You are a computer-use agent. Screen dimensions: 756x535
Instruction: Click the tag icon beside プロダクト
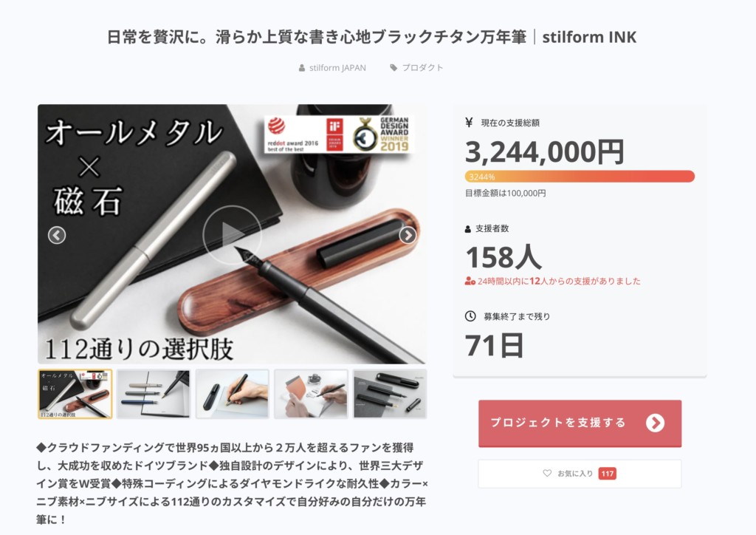(x=394, y=67)
